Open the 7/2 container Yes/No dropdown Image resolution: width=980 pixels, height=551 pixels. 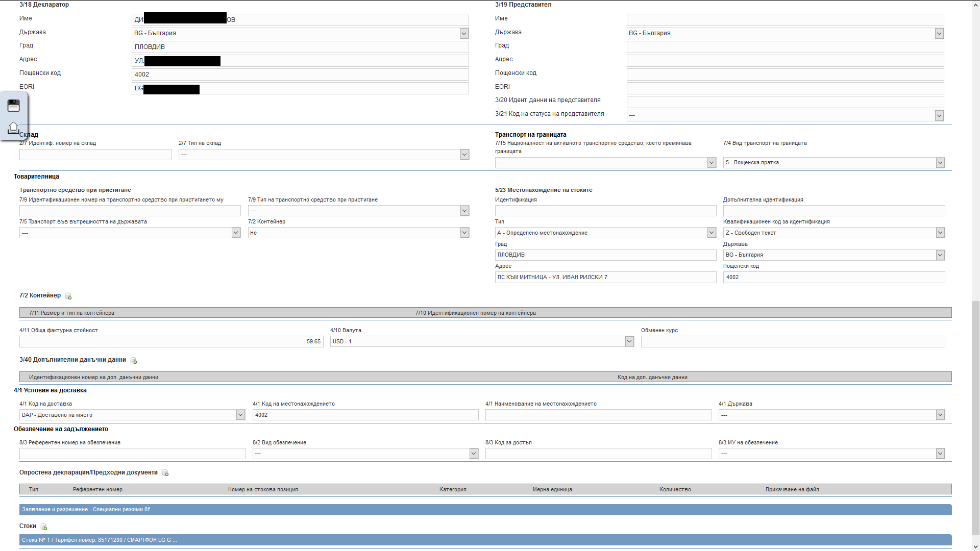[x=464, y=233]
